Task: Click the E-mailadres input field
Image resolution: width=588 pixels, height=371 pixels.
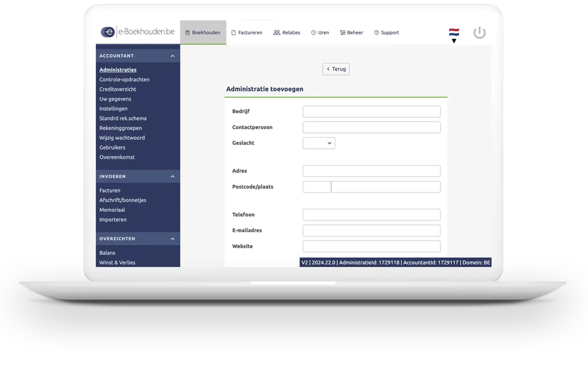Action: point(372,231)
